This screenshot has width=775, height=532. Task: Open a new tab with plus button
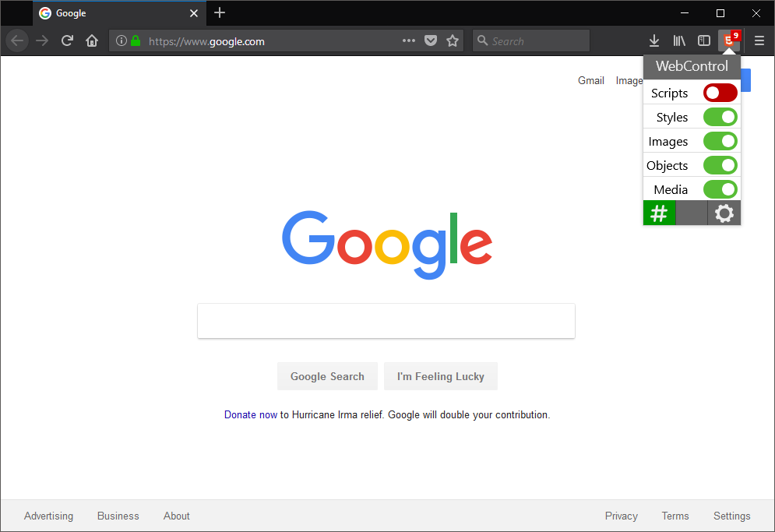tap(220, 13)
